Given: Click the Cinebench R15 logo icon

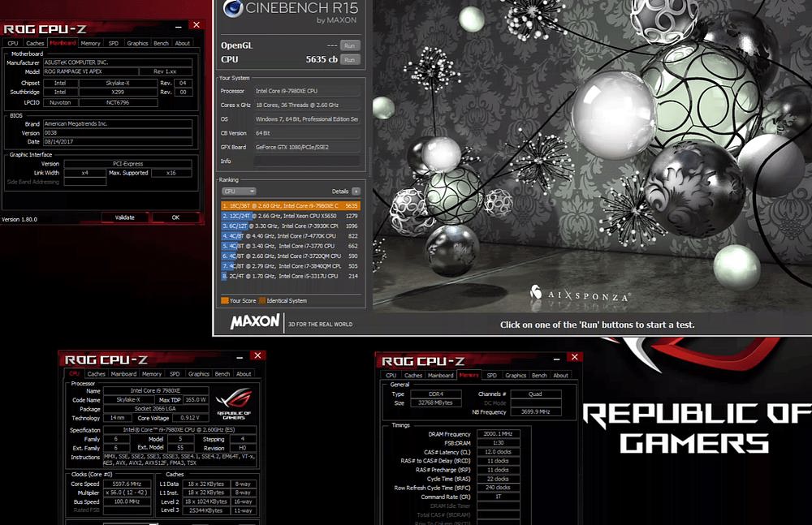Looking at the screenshot, I should pos(232,8).
